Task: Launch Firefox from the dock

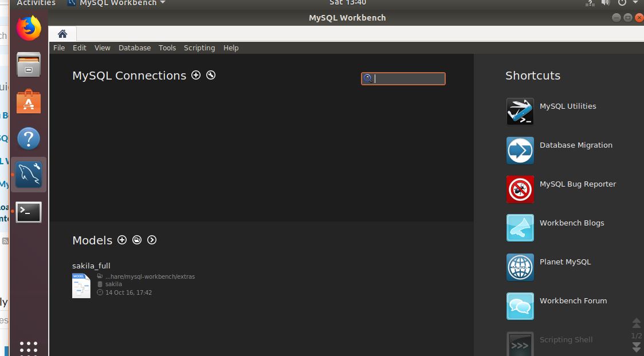Action: [x=28, y=27]
